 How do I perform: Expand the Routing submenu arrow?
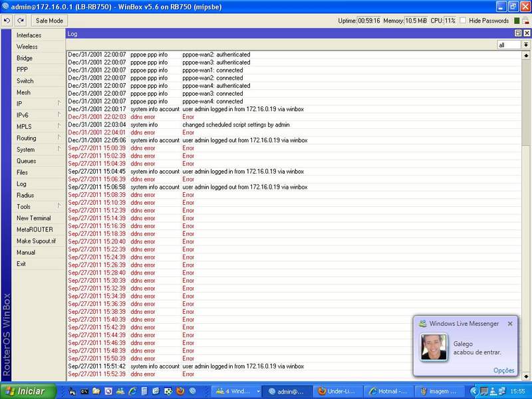tap(59, 138)
